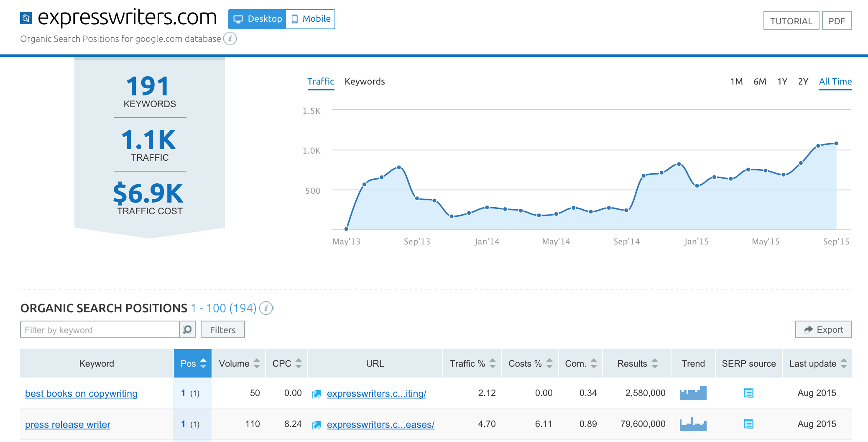Image resolution: width=868 pixels, height=442 pixels.
Task: Click results value 79,600,000
Action: click(x=643, y=424)
